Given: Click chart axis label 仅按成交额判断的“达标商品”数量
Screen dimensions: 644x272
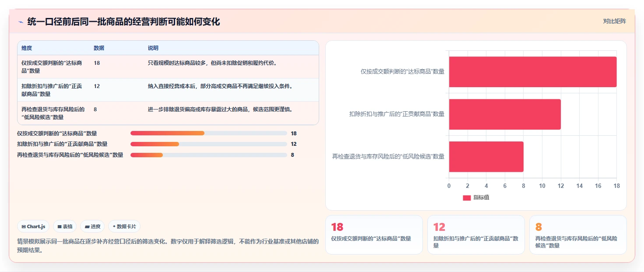Looking at the screenshot, I should (x=402, y=72).
